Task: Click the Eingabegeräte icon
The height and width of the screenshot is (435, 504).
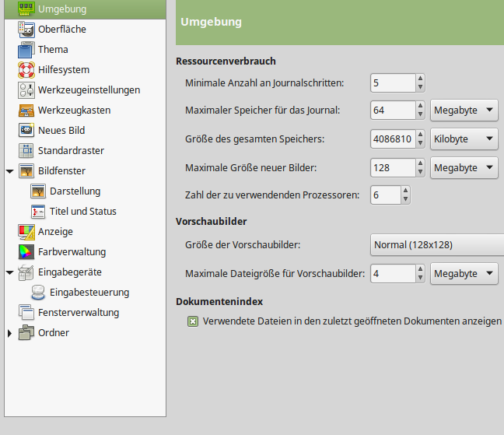Action: pos(26,272)
